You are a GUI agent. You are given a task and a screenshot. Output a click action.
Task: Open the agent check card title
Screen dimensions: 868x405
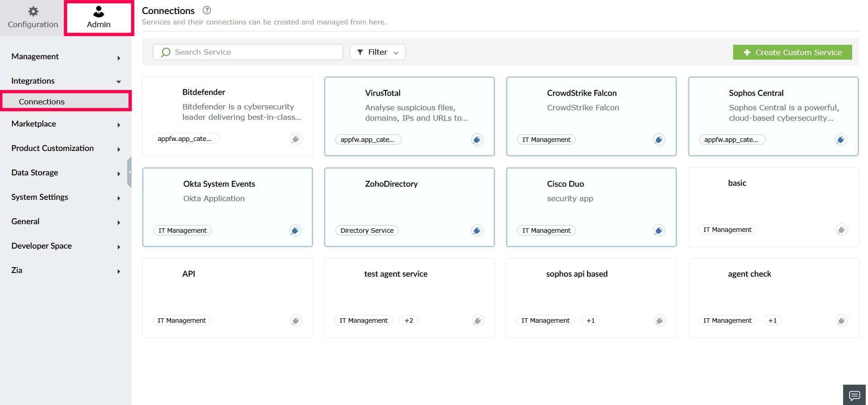pyautogui.click(x=749, y=274)
